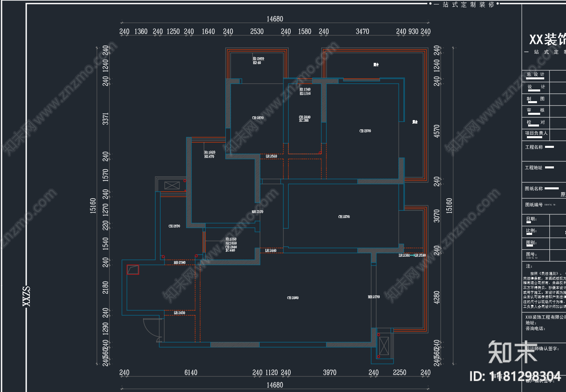This screenshot has height=392, width=566.
Task: Click the H1:1820 annotation
Action: (210, 152)
